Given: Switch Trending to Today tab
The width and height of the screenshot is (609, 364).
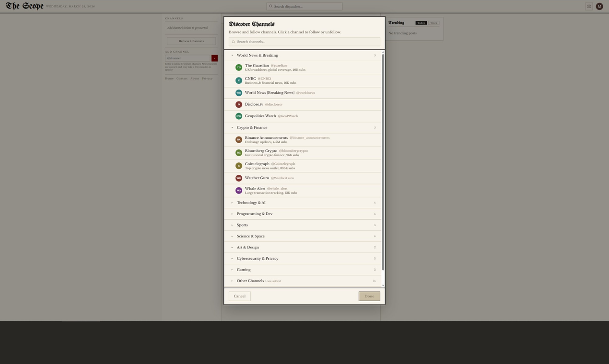Looking at the screenshot, I should tap(421, 23).
